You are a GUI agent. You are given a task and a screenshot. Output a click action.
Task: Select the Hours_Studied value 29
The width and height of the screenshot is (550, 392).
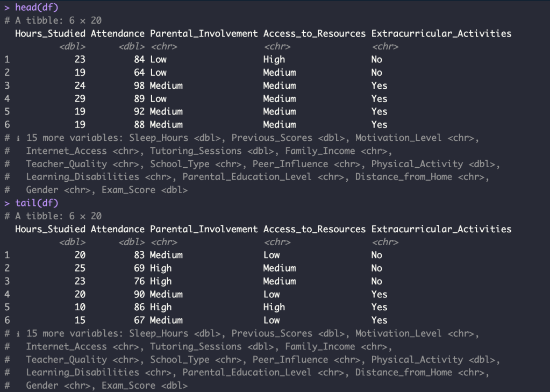tap(80, 98)
